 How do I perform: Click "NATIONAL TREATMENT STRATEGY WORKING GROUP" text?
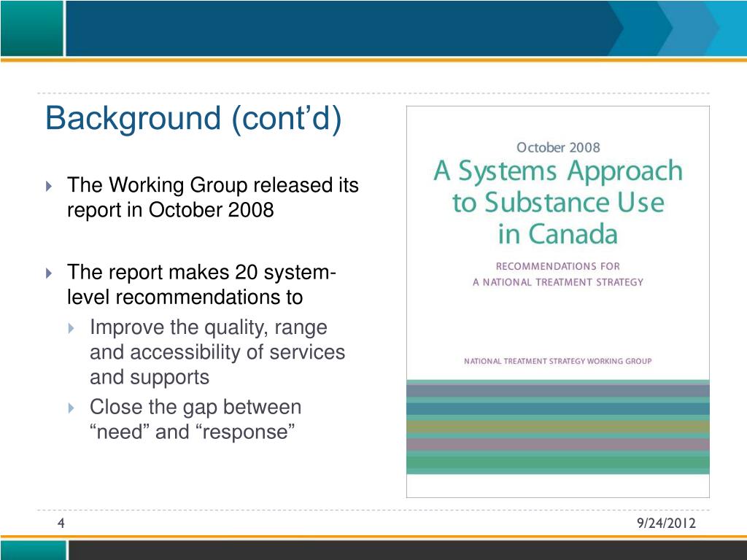click(x=558, y=361)
